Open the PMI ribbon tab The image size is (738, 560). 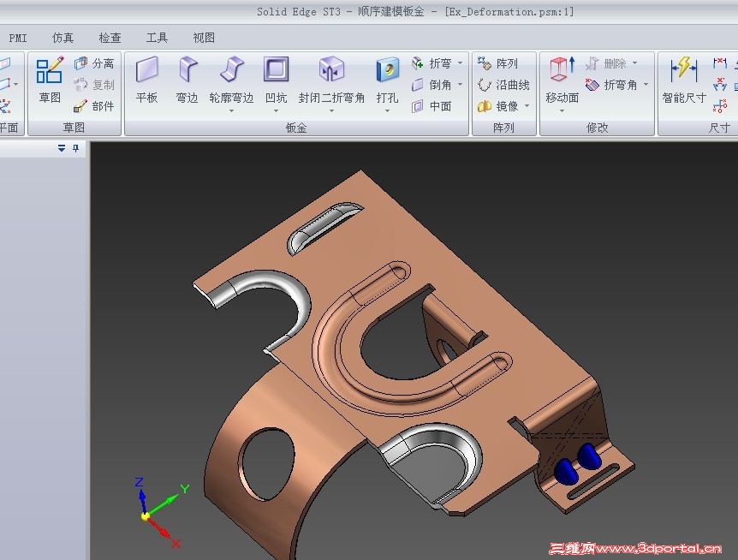coord(18,38)
